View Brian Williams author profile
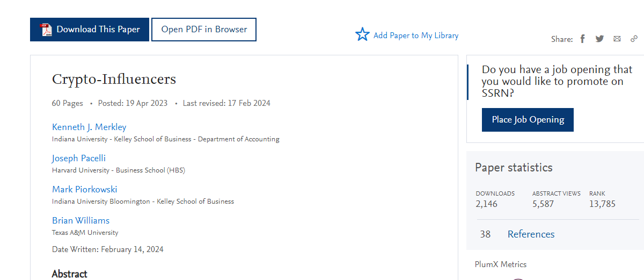The width and height of the screenshot is (644, 280). tap(80, 220)
